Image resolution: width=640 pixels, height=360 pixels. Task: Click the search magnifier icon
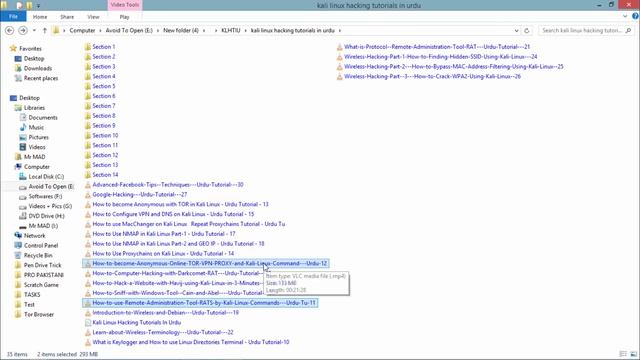click(x=628, y=31)
